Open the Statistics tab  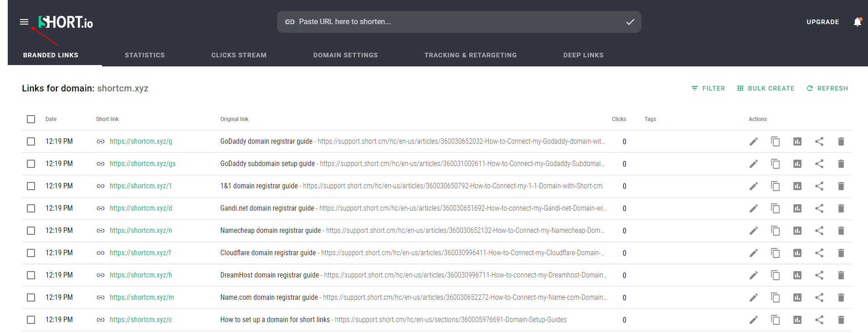point(145,55)
